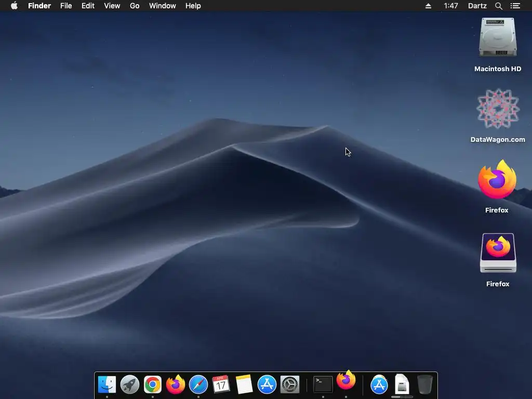Select the Firefox app icon on desktop
The image size is (532, 399).
(x=497, y=179)
